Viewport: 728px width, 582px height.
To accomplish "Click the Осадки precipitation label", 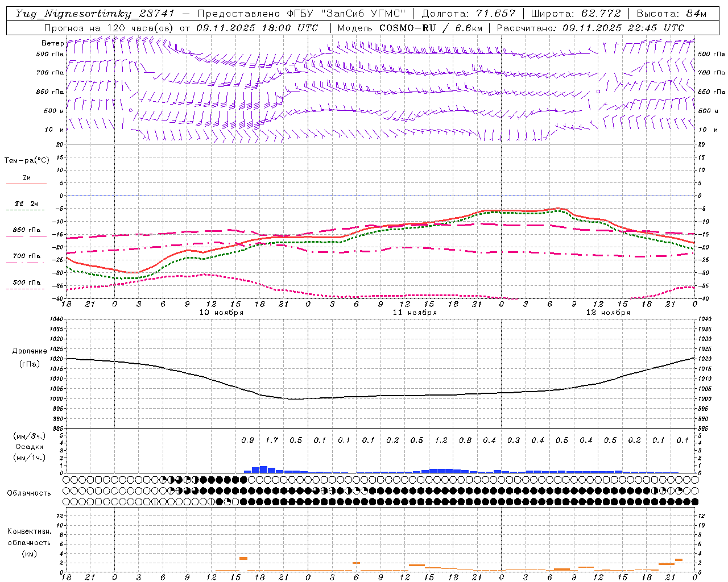I will tap(30, 447).
